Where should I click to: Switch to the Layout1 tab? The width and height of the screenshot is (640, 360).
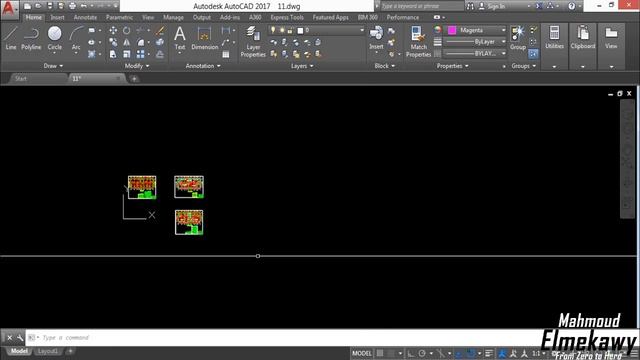pyautogui.click(x=48, y=351)
